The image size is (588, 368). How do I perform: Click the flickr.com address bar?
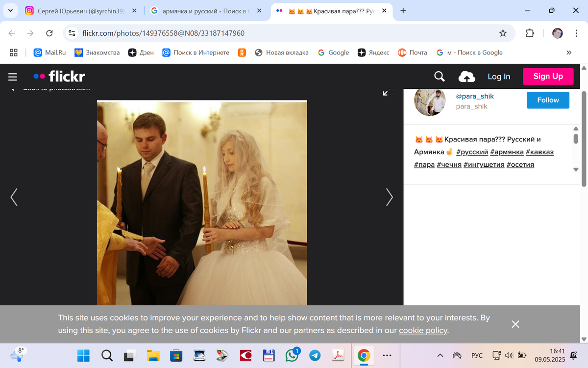coord(289,33)
